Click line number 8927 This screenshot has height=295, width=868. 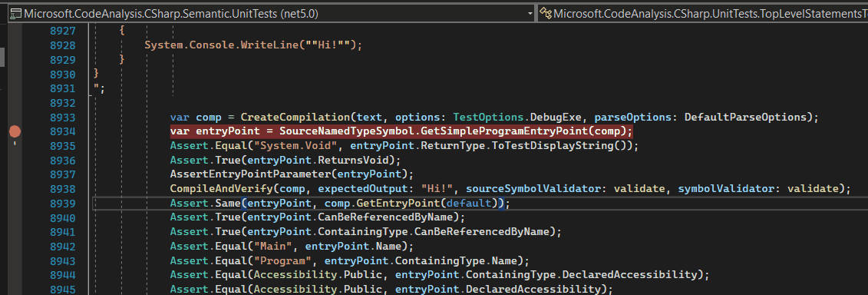pyautogui.click(x=63, y=31)
